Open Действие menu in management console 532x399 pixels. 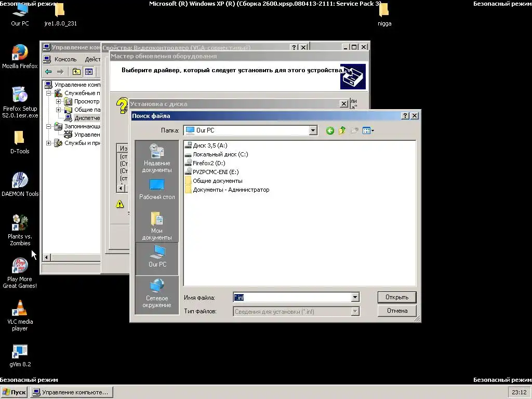pyautogui.click(x=92, y=59)
